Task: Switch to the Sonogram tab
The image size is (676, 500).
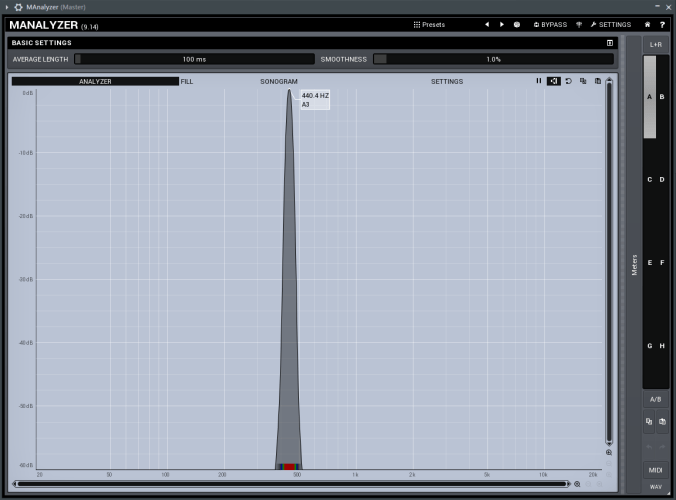Action: click(x=279, y=81)
